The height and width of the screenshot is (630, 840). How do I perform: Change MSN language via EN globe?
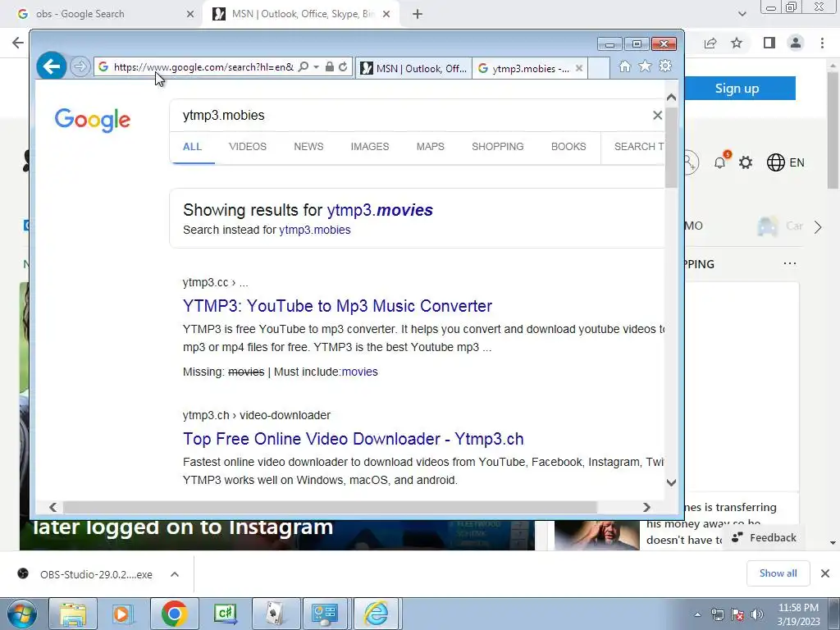(785, 162)
